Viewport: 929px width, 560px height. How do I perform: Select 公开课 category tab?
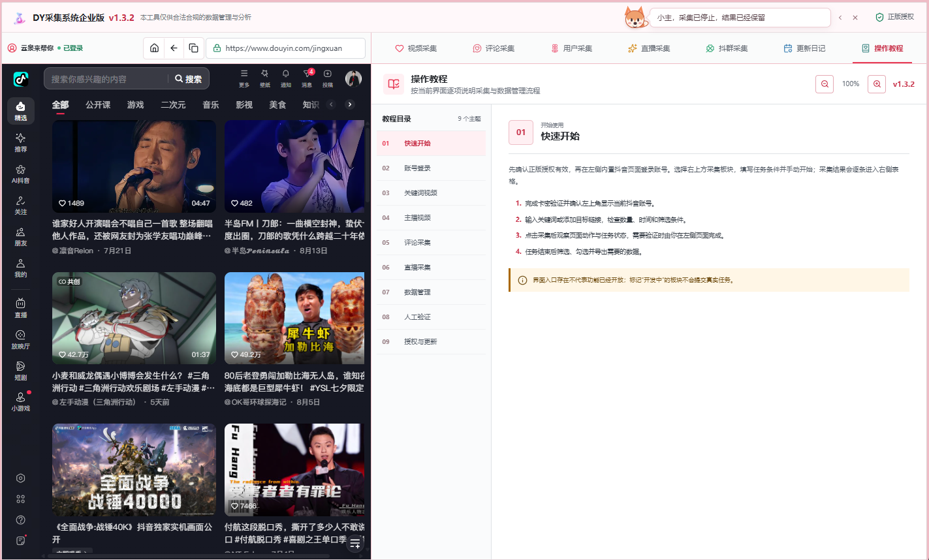[98, 105]
